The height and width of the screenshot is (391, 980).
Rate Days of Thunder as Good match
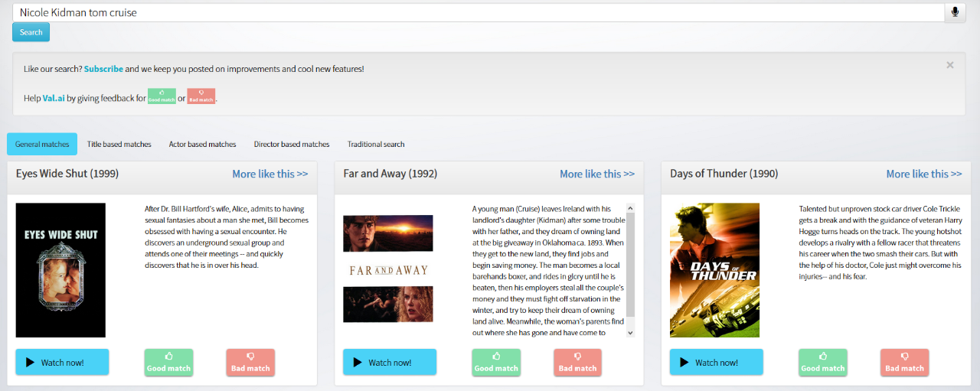point(822,362)
